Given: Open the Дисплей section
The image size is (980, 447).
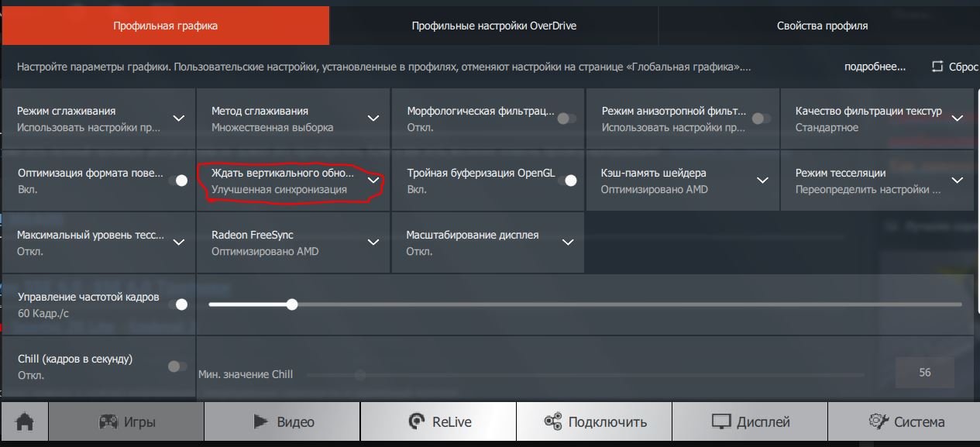Looking at the screenshot, I should click(751, 422).
